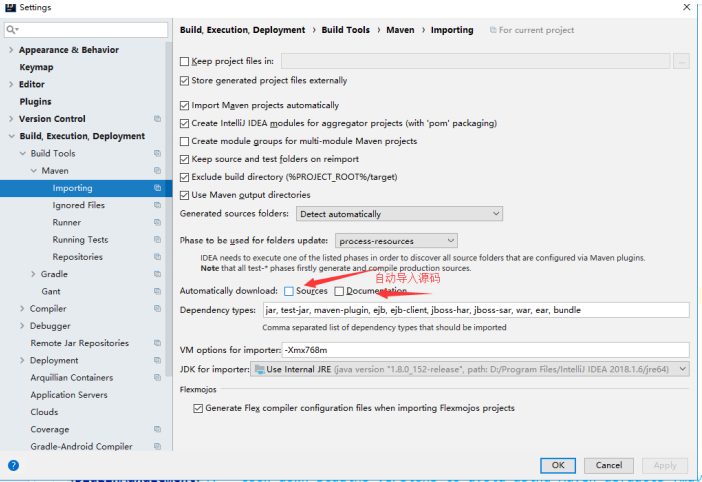The image size is (702, 482).
Task: Click project-level icon next to Ignored Files
Action: click(x=157, y=205)
